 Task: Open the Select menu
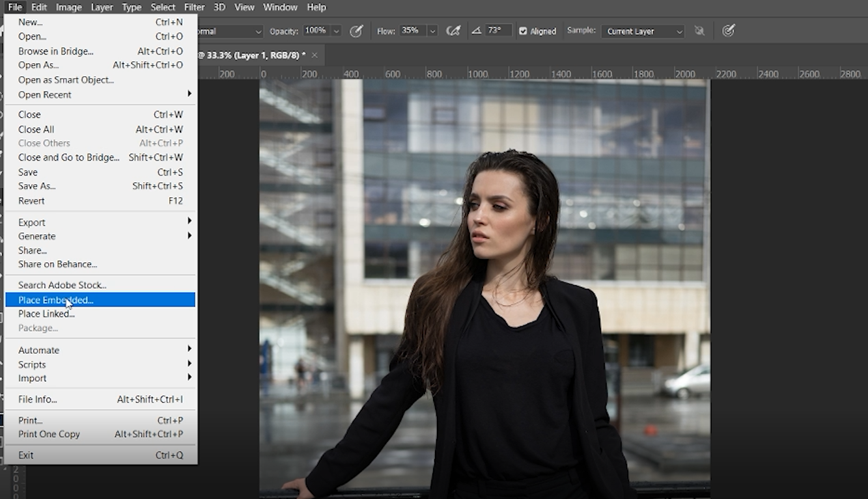tap(163, 7)
